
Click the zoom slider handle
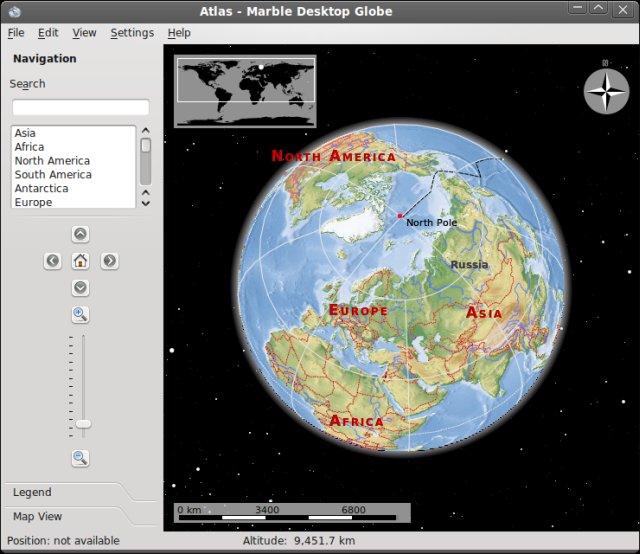pos(83,424)
